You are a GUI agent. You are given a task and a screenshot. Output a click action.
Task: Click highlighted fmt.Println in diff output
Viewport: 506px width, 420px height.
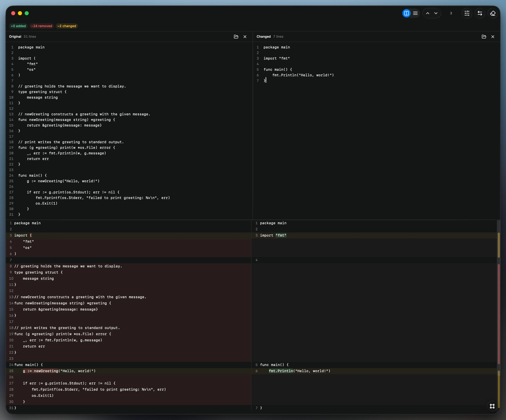[x=281, y=371]
